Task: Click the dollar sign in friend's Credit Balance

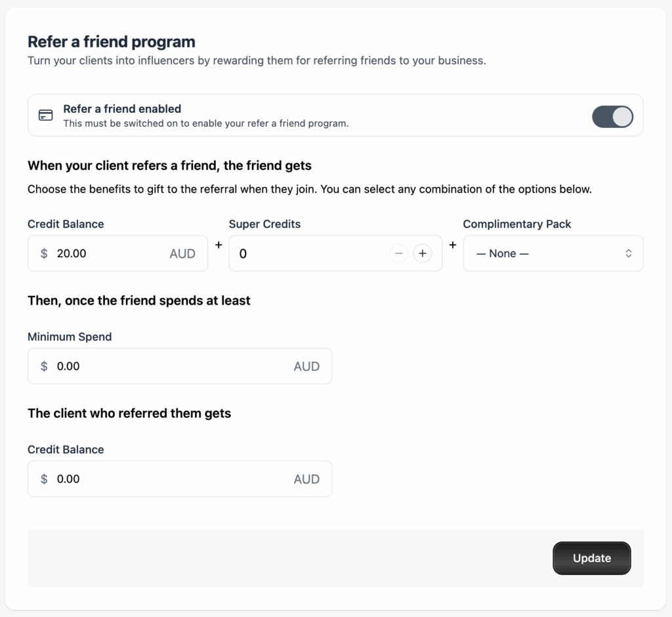Action: click(44, 253)
